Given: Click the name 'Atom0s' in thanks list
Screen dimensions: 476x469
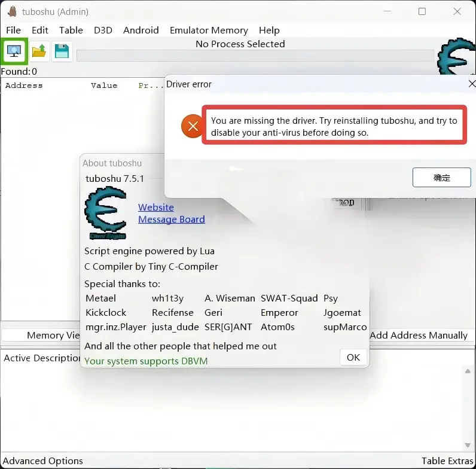Looking at the screenshot, I should 278,327.
